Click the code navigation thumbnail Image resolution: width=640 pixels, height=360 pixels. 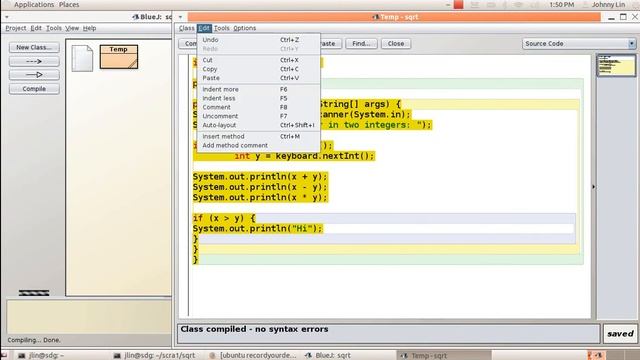pos(616,65)
